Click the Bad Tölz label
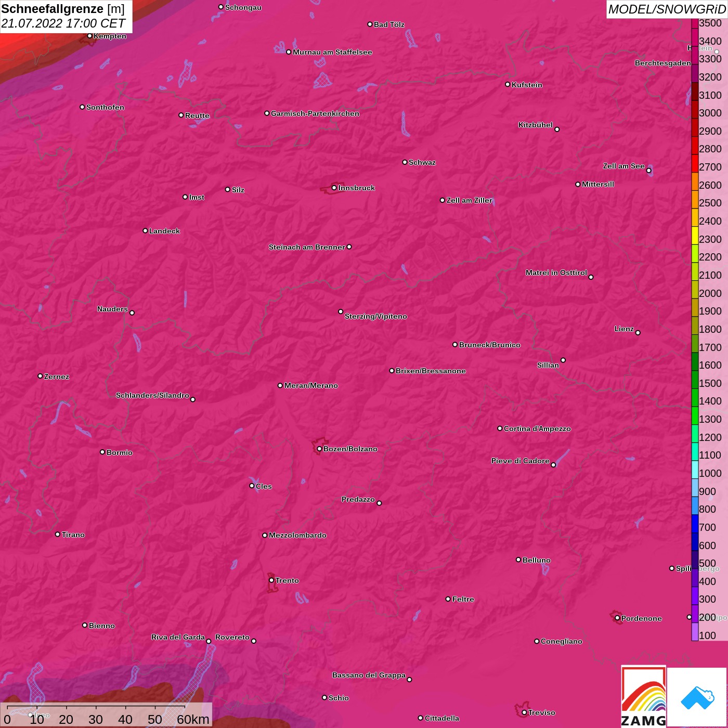728x728 pixels. tap(389, 24)
